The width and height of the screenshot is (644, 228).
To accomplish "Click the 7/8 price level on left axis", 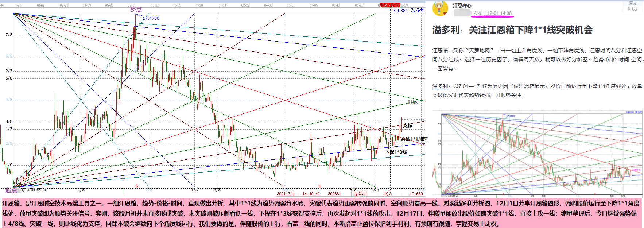I will [x=9, y=35].
